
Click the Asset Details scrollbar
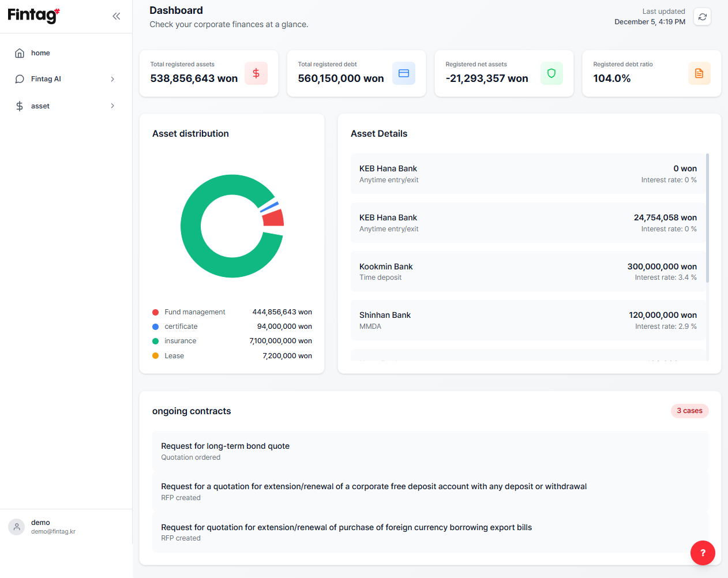(707, 218)
